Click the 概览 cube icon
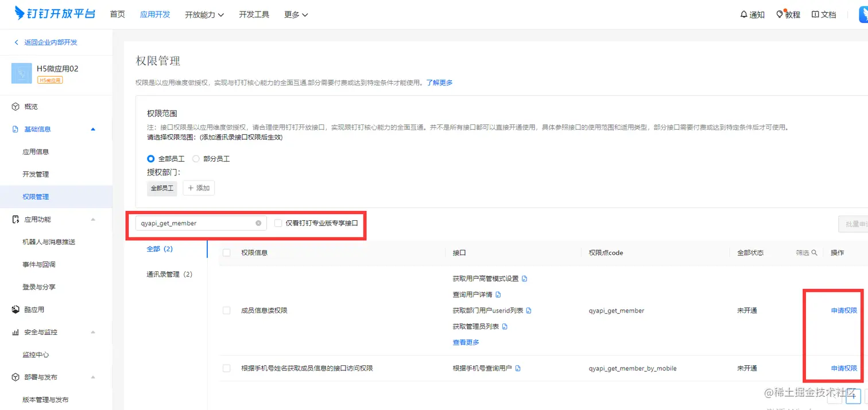The width and height of the screenshot is (868, 410). [x=15, y=107]
